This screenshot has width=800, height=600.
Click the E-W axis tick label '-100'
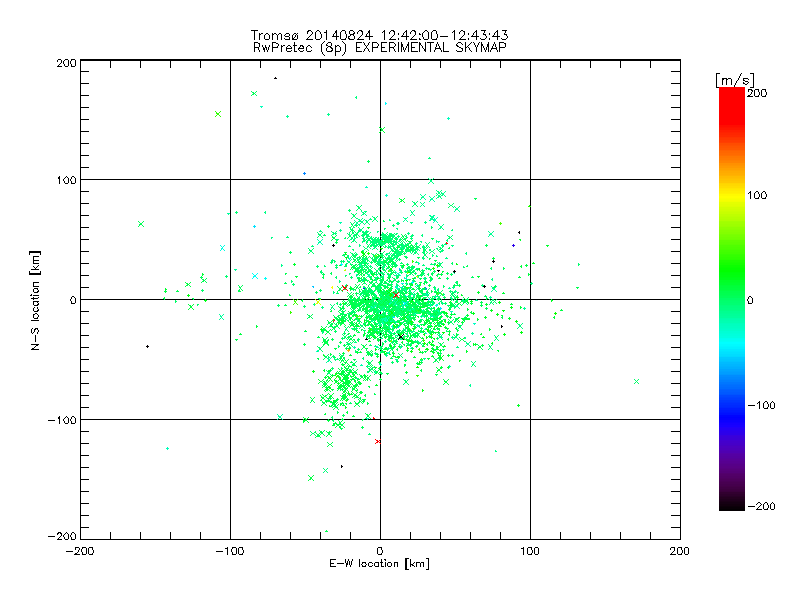[230, 551]
